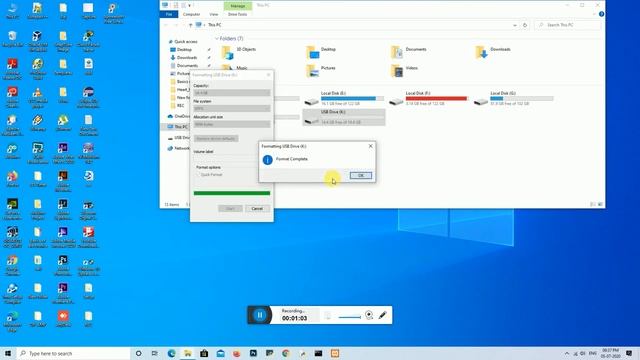
Task: Click the taskbar search box
Action: 73,353
